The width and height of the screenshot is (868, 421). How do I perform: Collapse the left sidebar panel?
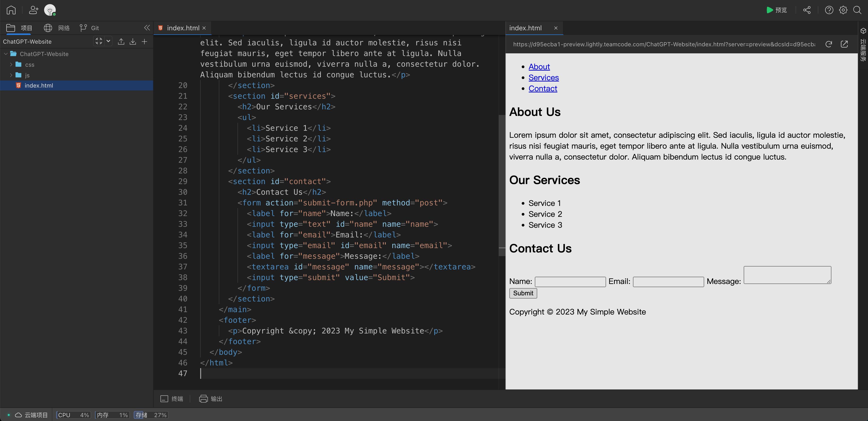click(x=147, y=28)
